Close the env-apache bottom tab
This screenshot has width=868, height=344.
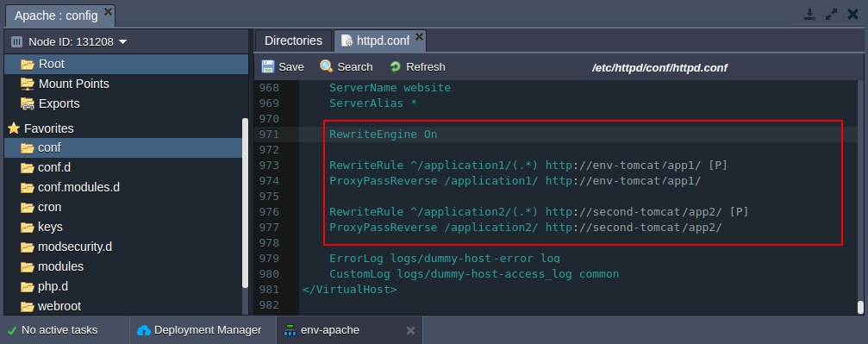[x=410, y=331]
